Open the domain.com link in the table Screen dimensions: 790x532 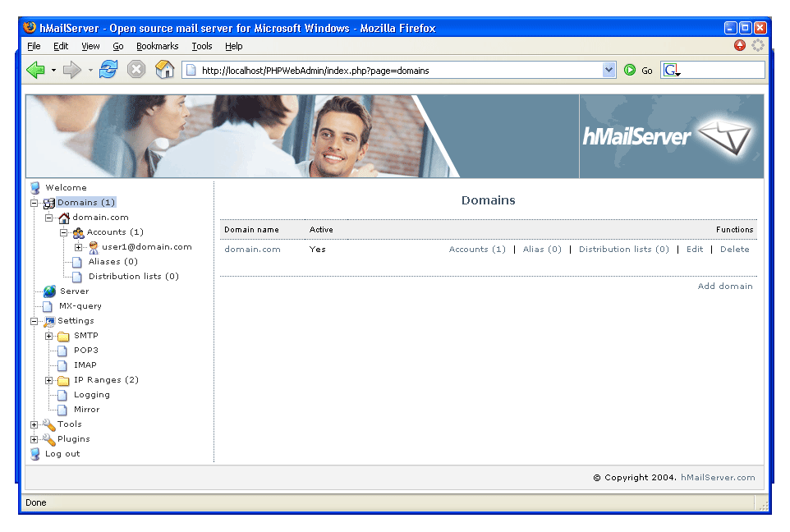[252, 250]
